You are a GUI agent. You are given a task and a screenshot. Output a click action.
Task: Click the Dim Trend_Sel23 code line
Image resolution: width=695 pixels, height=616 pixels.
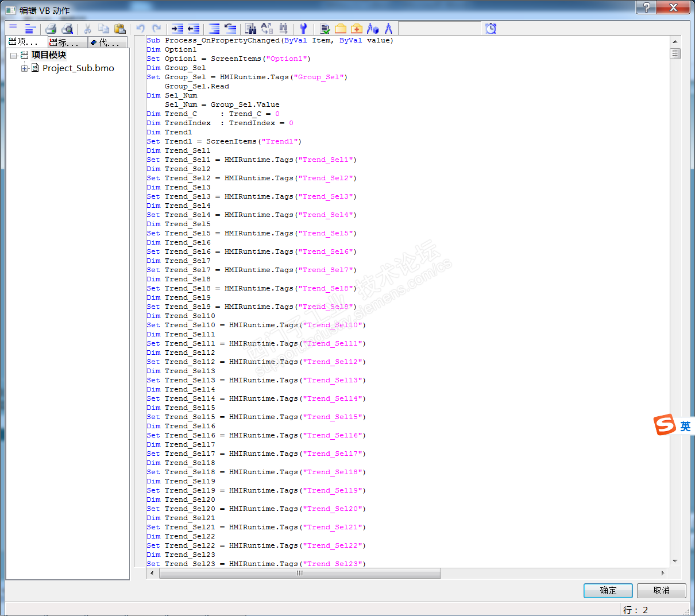click(x=181, y=555)
